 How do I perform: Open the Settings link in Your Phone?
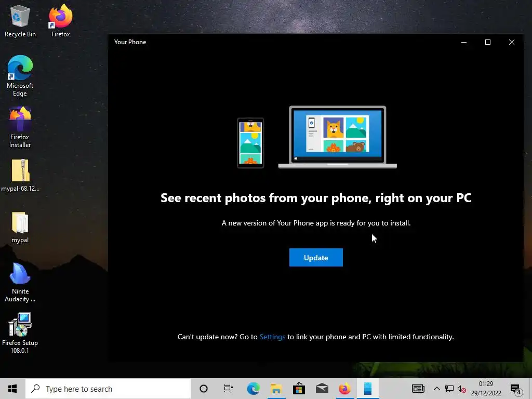[x=272, y=337]
